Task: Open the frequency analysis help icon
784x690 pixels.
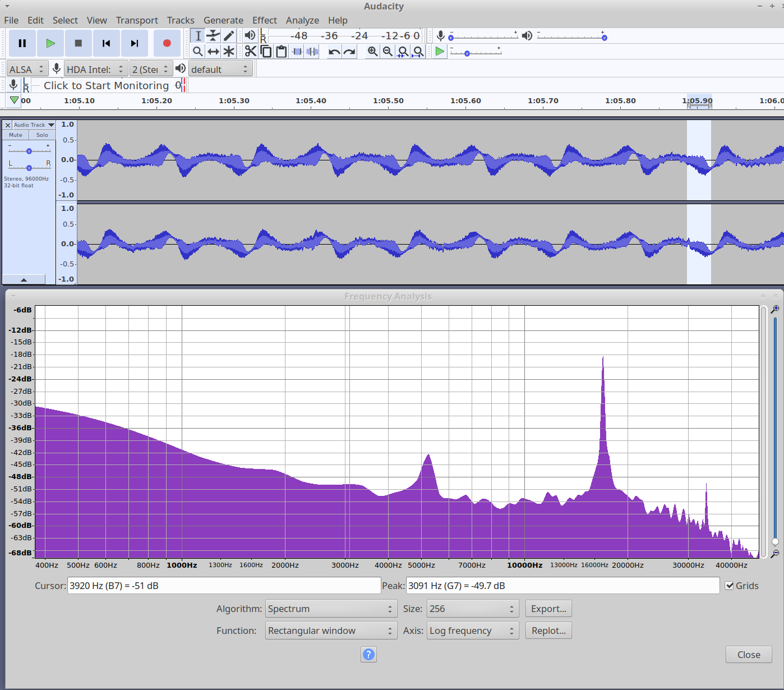Action: [x=368, y=654]
